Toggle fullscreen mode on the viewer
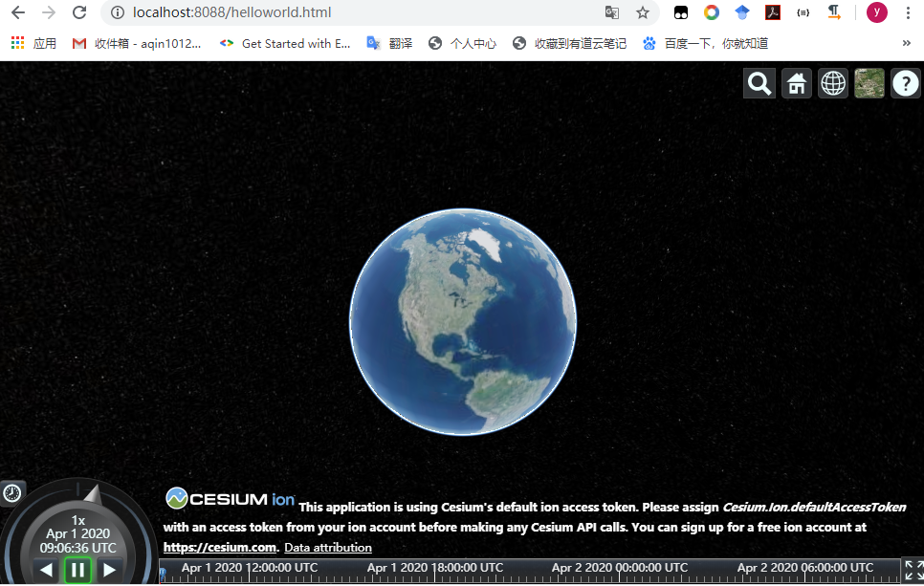Image resolution: width=924 pixels, height=586 pixels. click(x=911, y=571)
